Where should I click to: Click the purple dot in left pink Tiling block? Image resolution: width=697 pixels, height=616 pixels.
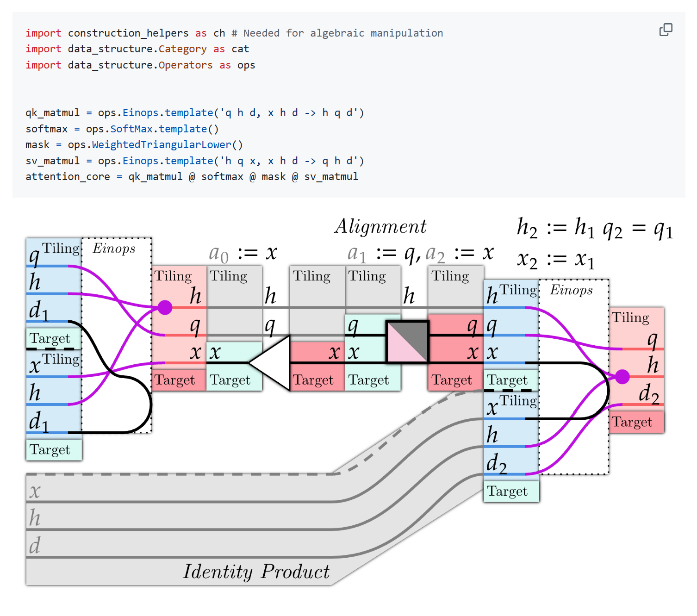[165, 307]
